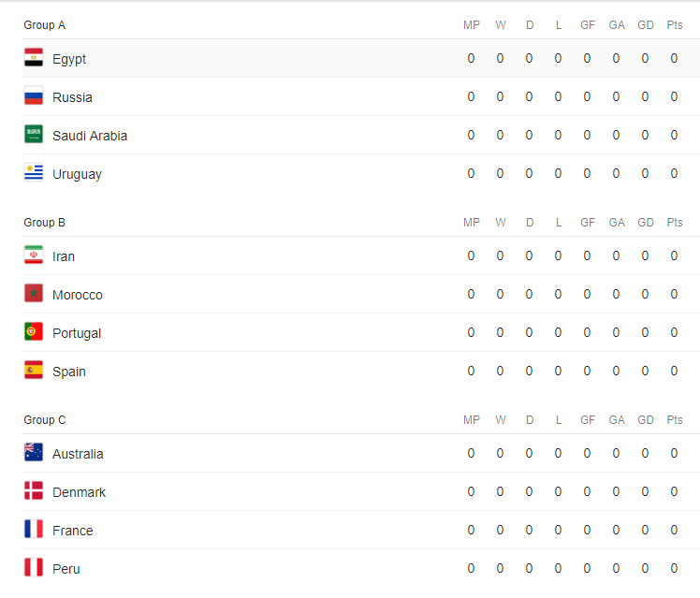Click the Portugal flag icon

tap(34, 332)
